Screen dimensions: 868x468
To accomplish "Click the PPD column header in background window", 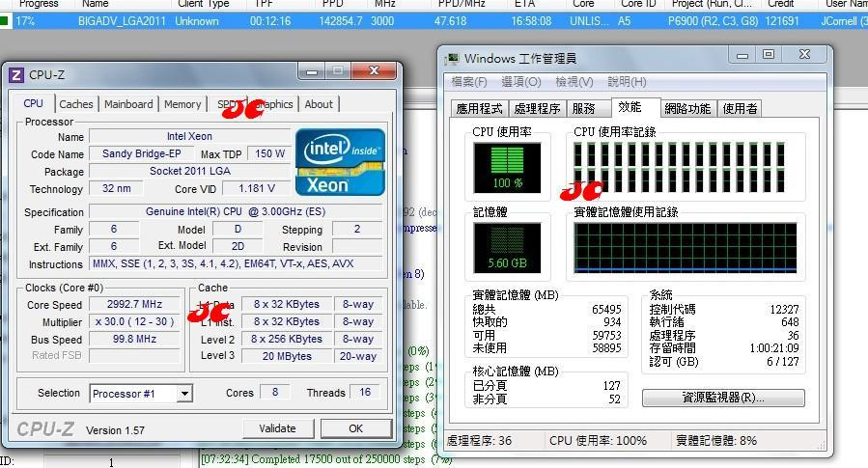I will [x=333, y=4].
